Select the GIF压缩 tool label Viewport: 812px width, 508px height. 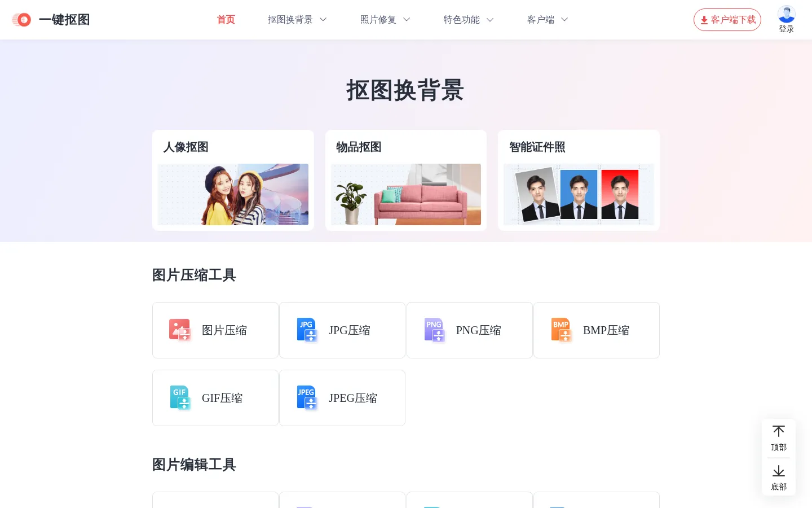(222, 398)
